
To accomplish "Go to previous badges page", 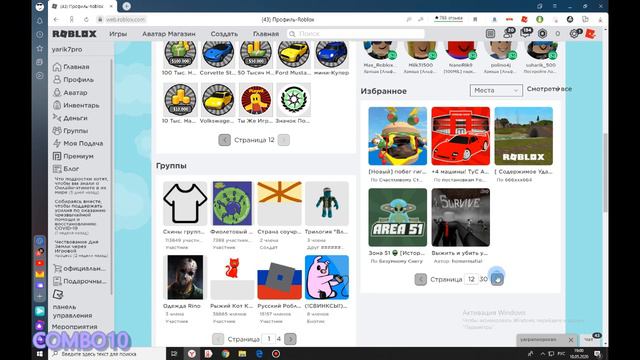I will point(224,140).
